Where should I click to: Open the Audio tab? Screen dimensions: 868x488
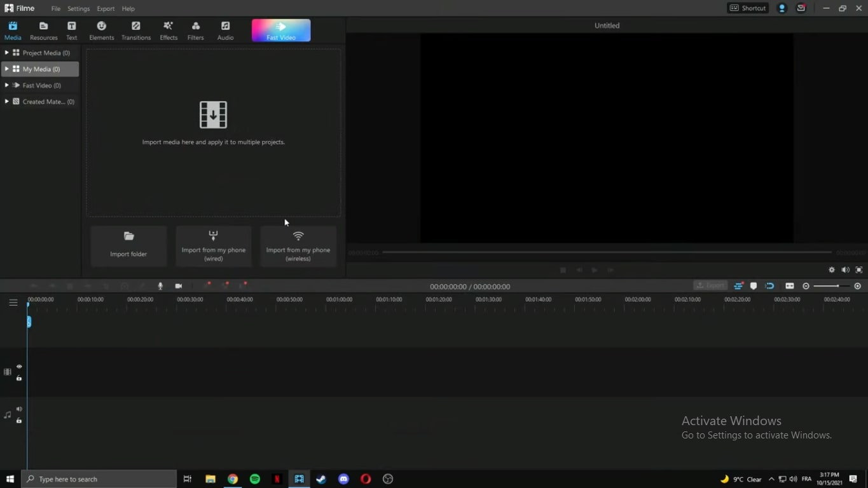point(226,30)
